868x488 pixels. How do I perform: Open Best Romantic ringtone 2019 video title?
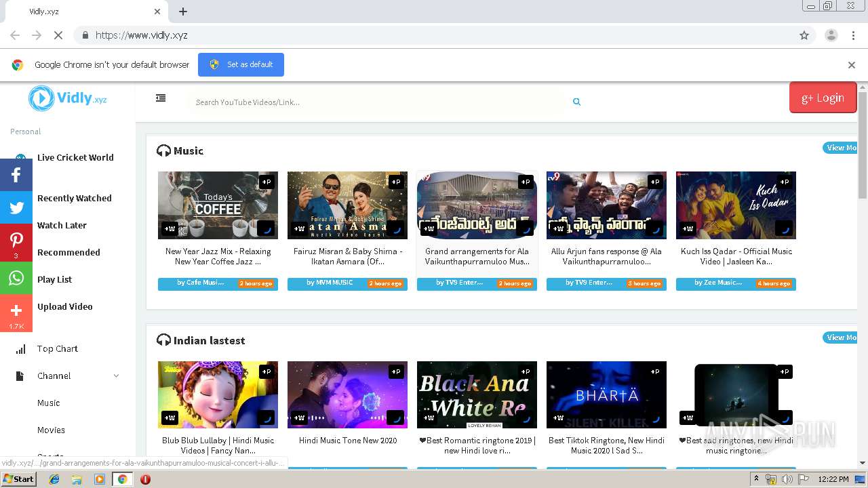(x=477, y=445)
